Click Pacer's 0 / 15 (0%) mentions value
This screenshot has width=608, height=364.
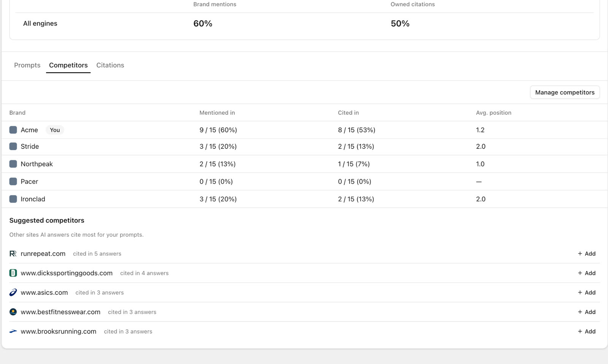[x=216, y=181]
